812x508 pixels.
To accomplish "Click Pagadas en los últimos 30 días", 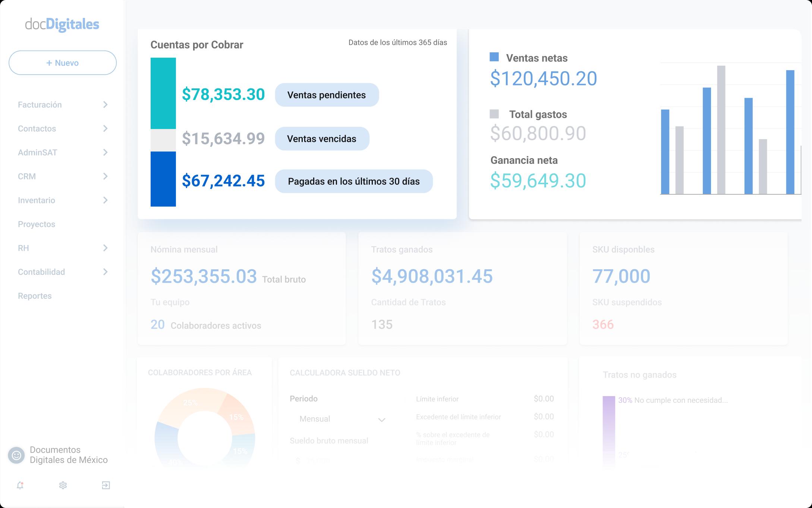I will [x=353, y=181].
